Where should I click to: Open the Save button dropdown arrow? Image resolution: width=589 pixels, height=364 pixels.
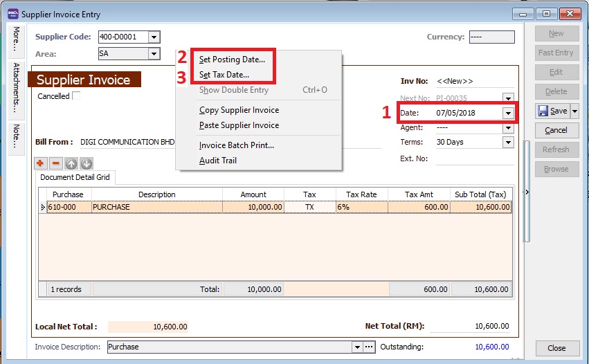click(574, 111)
